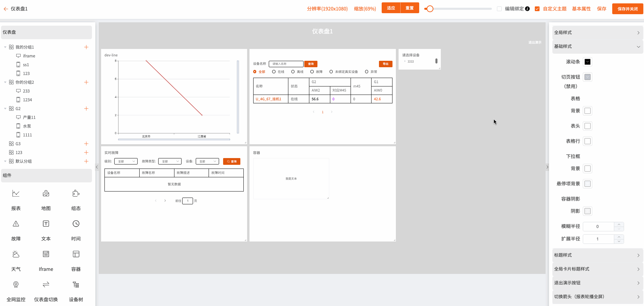The image size is (644, 306).
Task: Select the 全部 radio filter
Action: click(255, 72)
